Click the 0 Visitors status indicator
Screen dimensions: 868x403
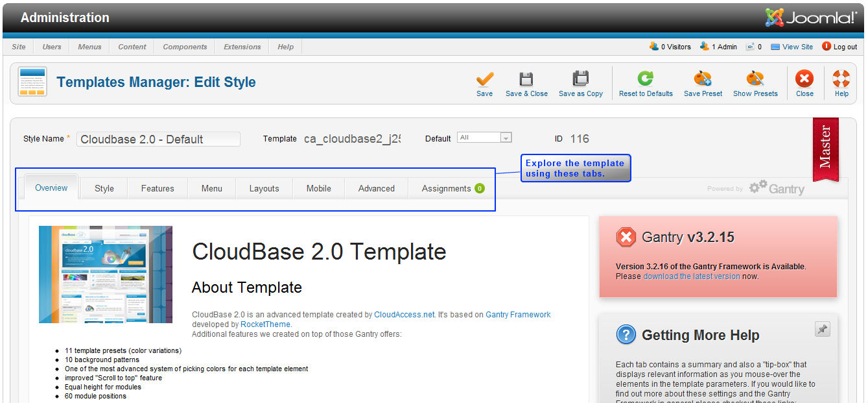(670, 47)
